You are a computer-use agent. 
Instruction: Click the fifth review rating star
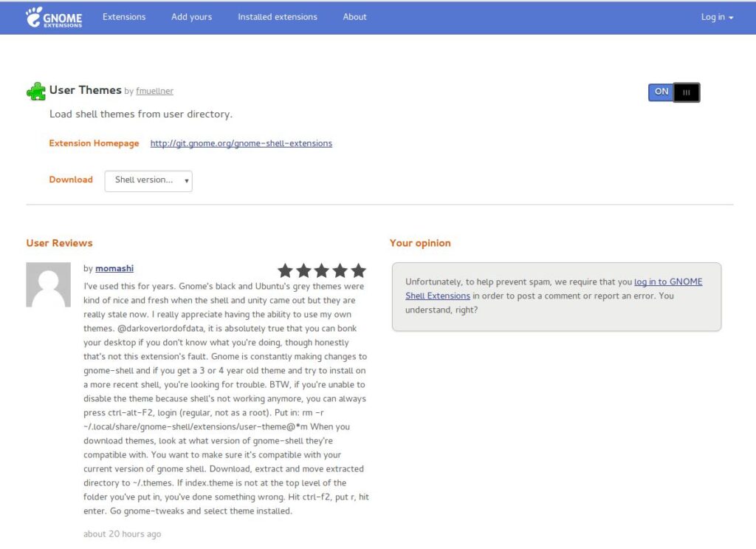pos(358,270)
